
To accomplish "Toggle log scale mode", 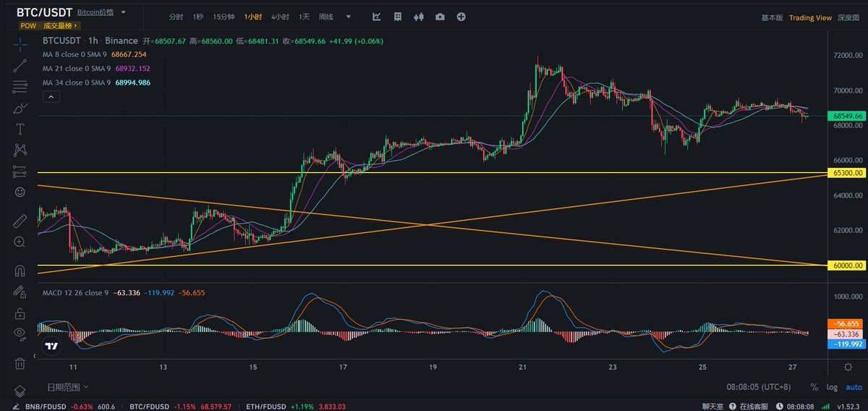I will coord(832,387).
